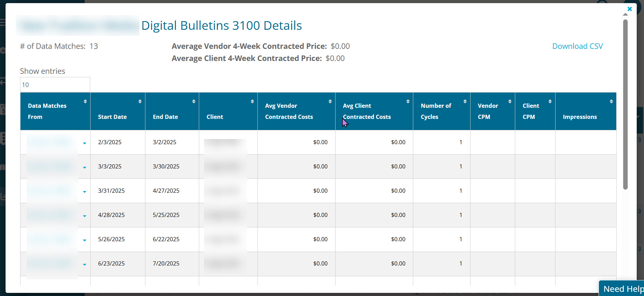Expand the row starting 4/28/2025
The image size is (644, 296).
pyautogui.click(x=84, y=216)
